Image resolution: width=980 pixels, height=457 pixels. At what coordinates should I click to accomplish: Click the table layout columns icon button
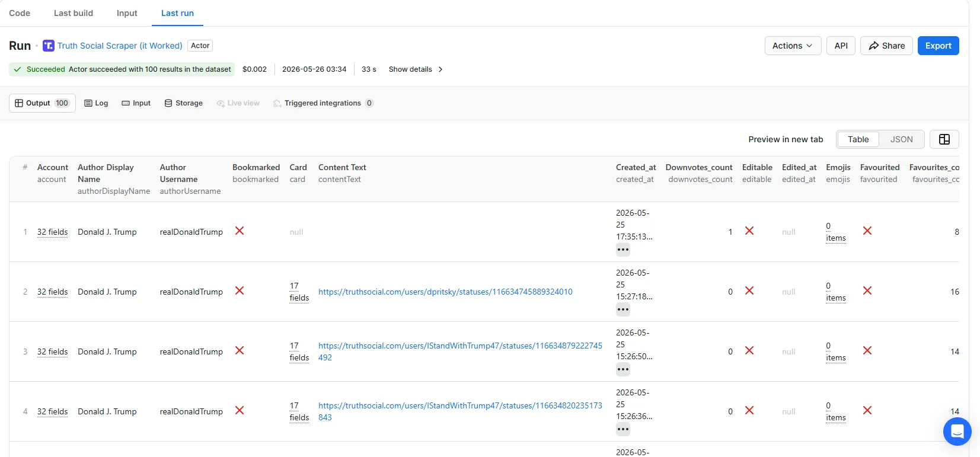[x=944, y=139]
